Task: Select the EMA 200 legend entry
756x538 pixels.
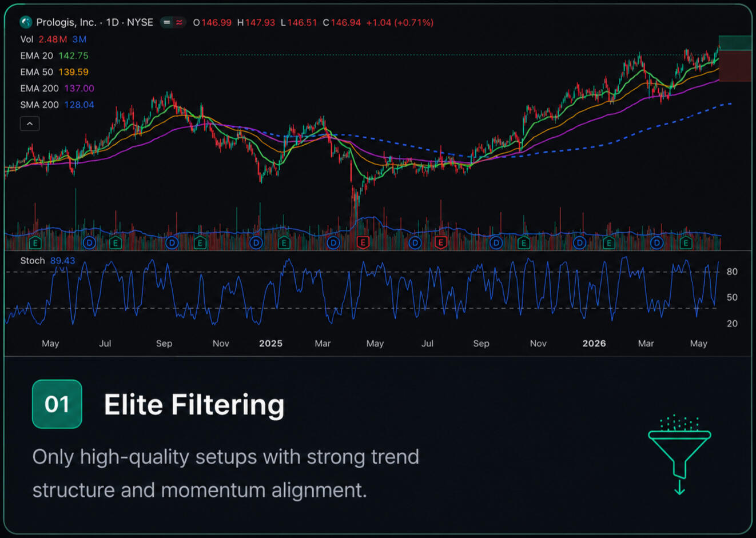Action: pyautogui.click(x=57, y=88)
